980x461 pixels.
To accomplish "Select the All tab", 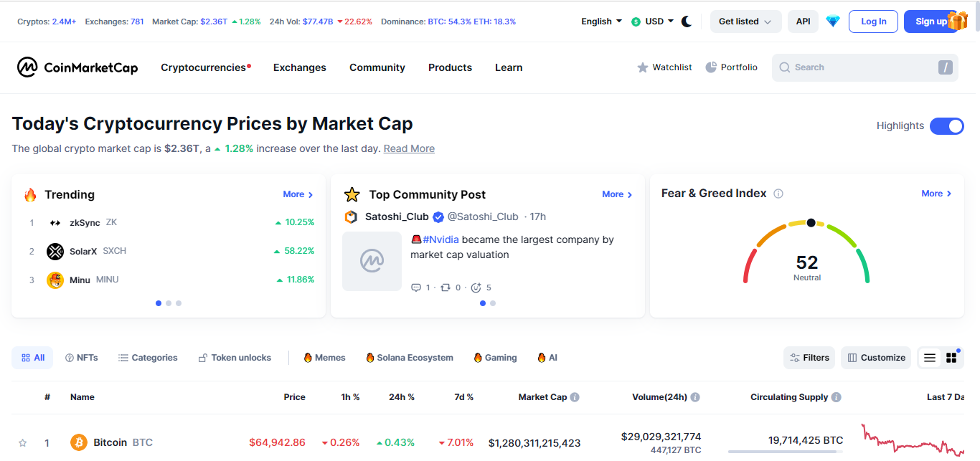I will 32,358.
